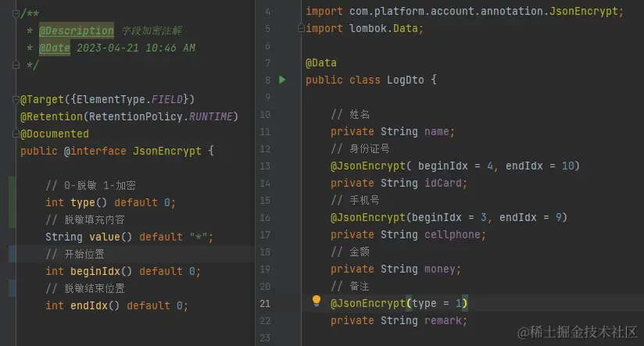Viewport: 644px width, 346px height.
Task: Click the comment "// 备注"
Action: tap(350, 286)
